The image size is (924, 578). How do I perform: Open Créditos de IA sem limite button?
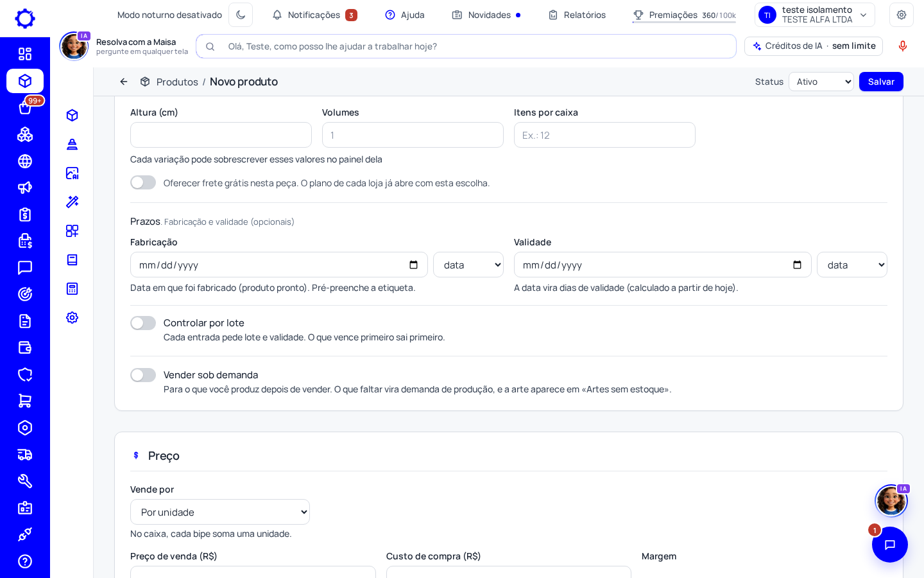[814, 46]
